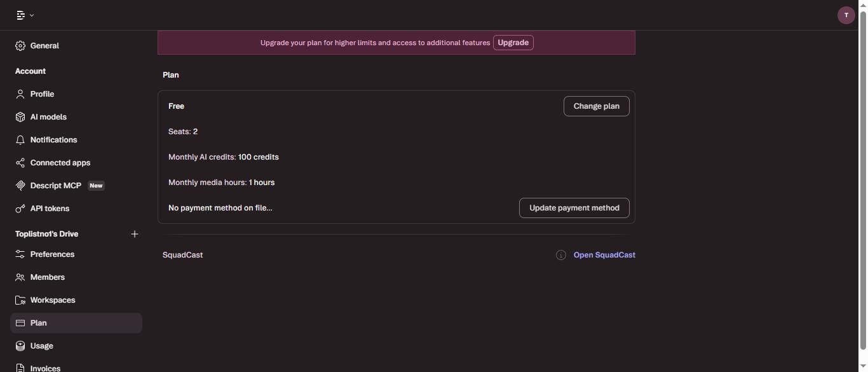Open AI models label

point(48,117)
